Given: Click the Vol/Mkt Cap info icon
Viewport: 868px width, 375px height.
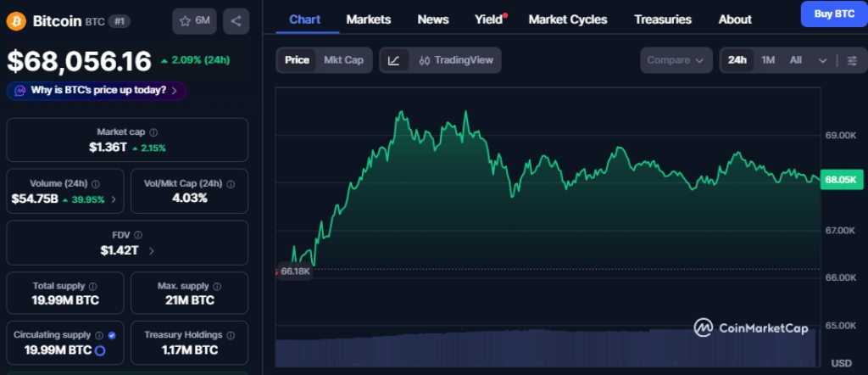Looking at the screenshot, I should pos(231,183).
